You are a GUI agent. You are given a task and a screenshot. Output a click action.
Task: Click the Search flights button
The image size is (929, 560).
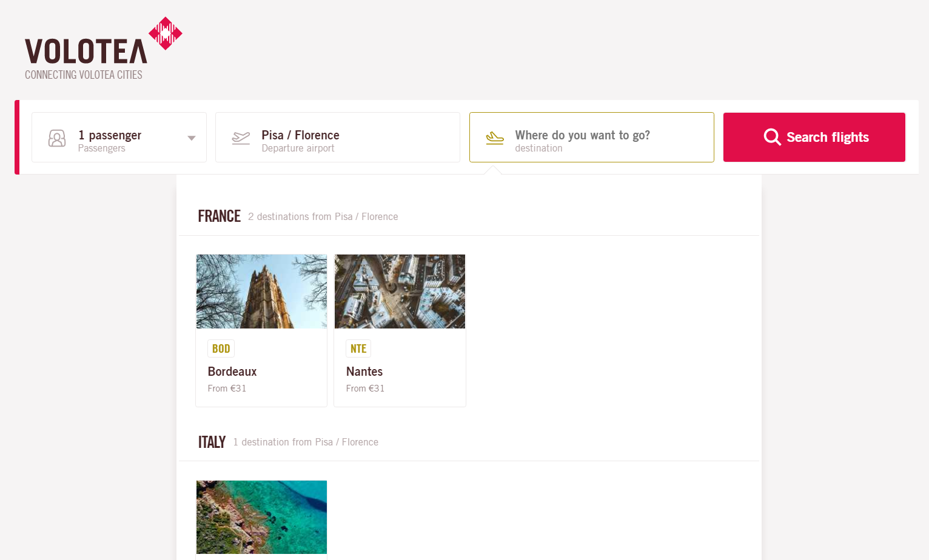click(814, 138)
